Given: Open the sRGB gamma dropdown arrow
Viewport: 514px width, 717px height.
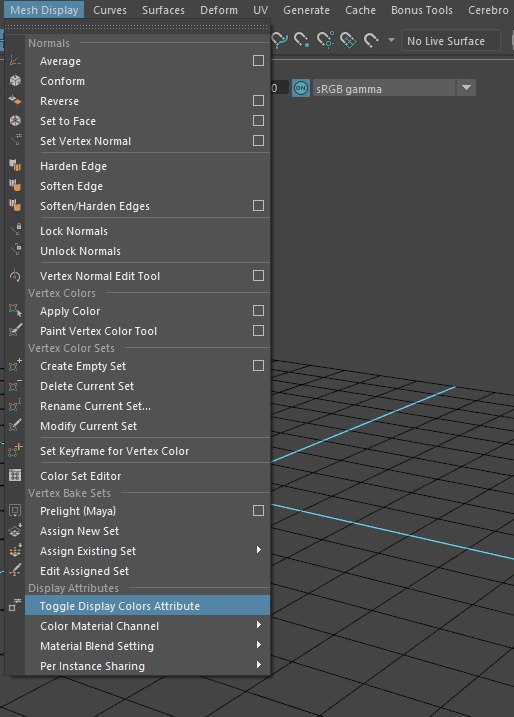Looking at the screenshot, I should (x=466, y=88).
